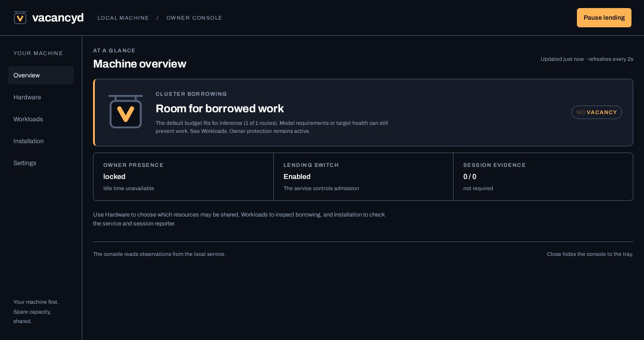Click the LENDING SWITCH label
The width and height of the screenshot is (644, 340).
point(311,165)
